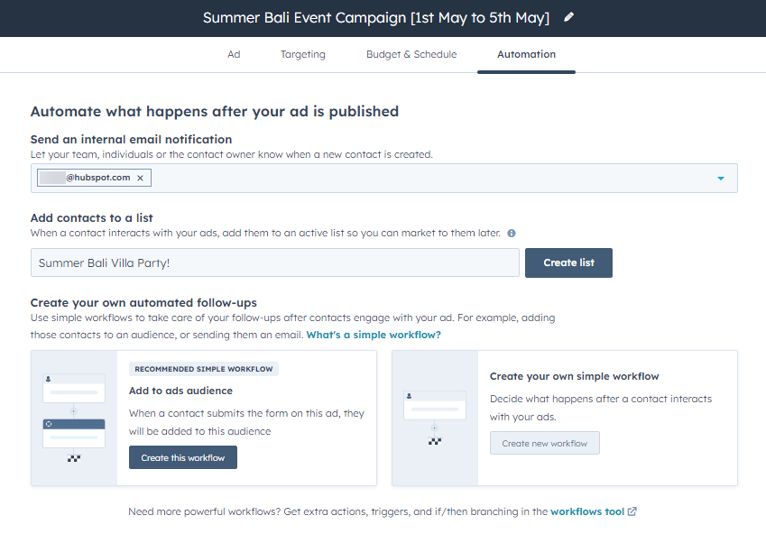Follow the workflows tool link
Image resolution: width=766 pixels, height=543 pixels.
click(x=587, y=512)
